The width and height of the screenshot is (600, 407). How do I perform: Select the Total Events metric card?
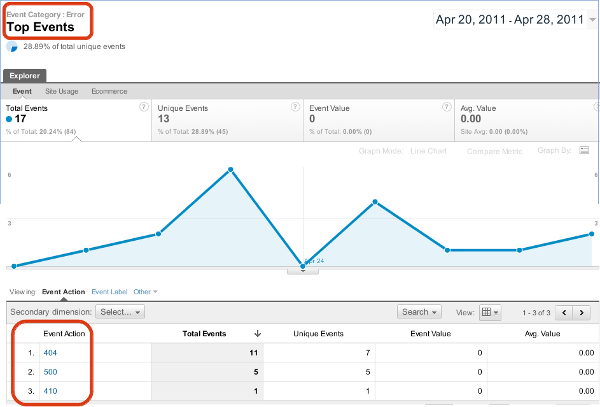(76, 120)
